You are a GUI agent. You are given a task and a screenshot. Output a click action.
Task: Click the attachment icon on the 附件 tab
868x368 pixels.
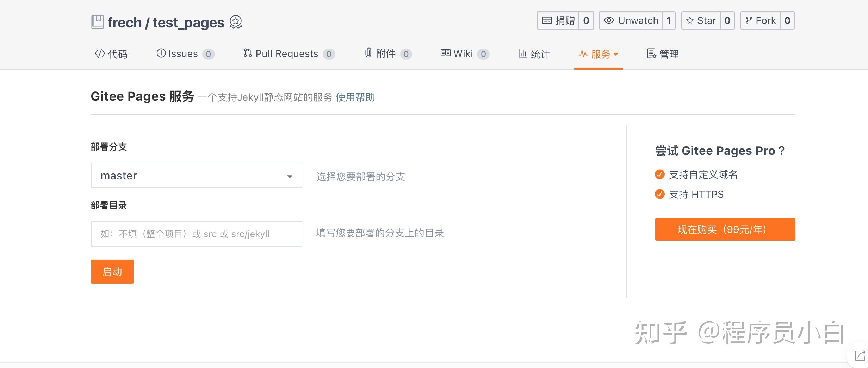point(368,53)
